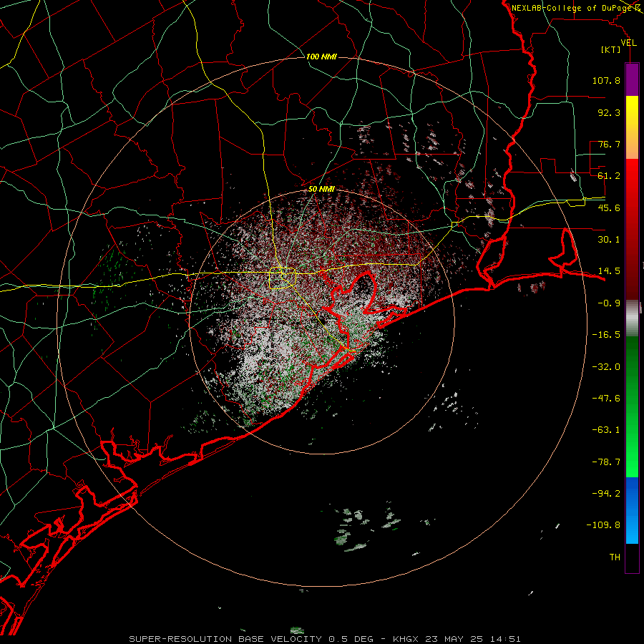Click the 107.8 velocity scale value
The width and height of the screenshot is (644, 644).
tap(606, 80)
